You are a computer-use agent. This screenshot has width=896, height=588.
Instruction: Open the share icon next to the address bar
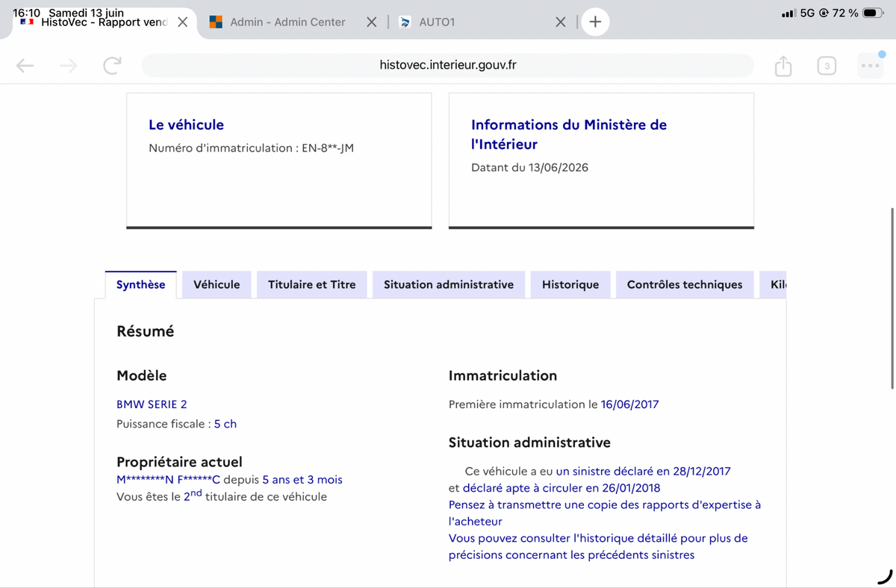(783, 66)
